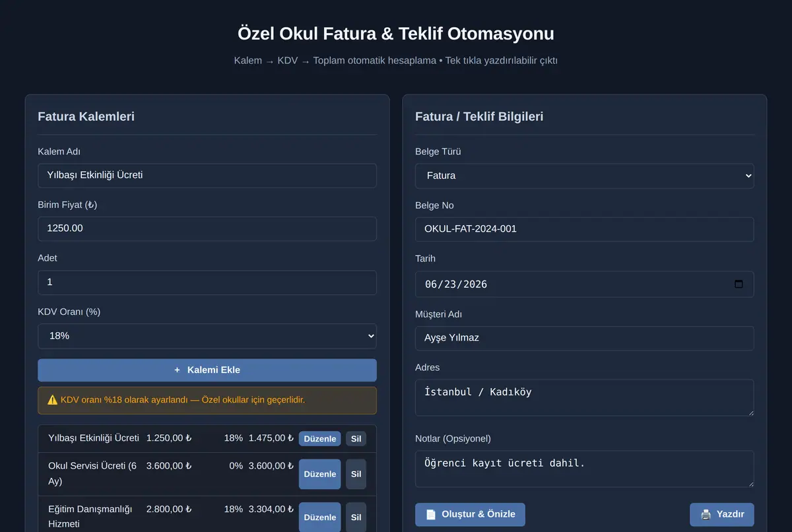Viewport: 792px width, 532px height.
Task: Click the Notlar textarea
Action: [x=584, y=469]
